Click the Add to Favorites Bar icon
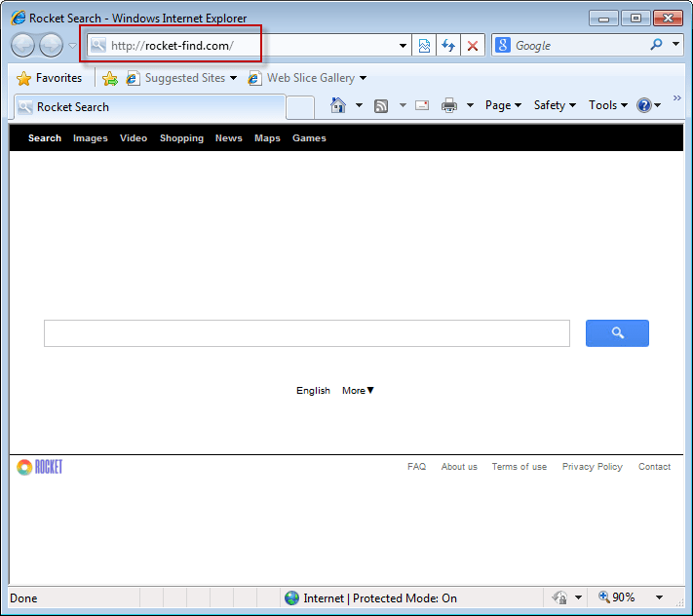The height and width of the screenshot is (616, 693). [110, 79]
